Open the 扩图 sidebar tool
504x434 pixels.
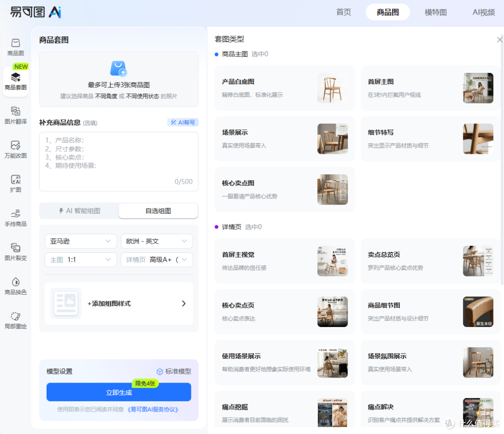pyautogui.click(x=15, y=184)
